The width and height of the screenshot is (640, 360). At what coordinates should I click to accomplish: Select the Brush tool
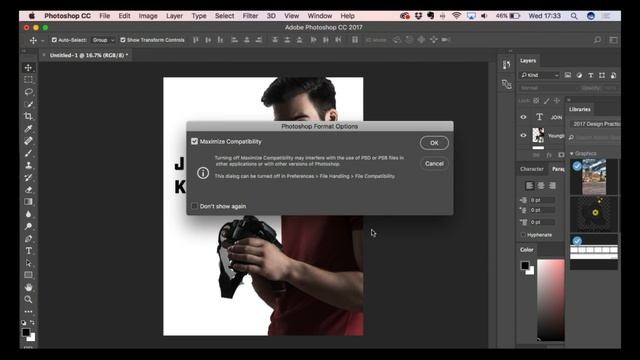coord(28,153)
